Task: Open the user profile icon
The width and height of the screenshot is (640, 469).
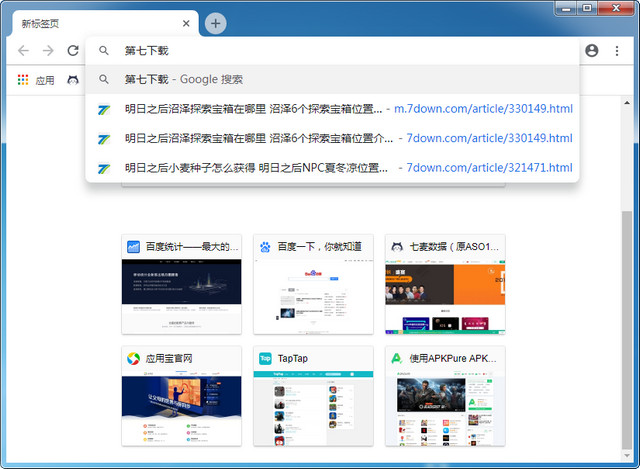Action: [591, 51]
